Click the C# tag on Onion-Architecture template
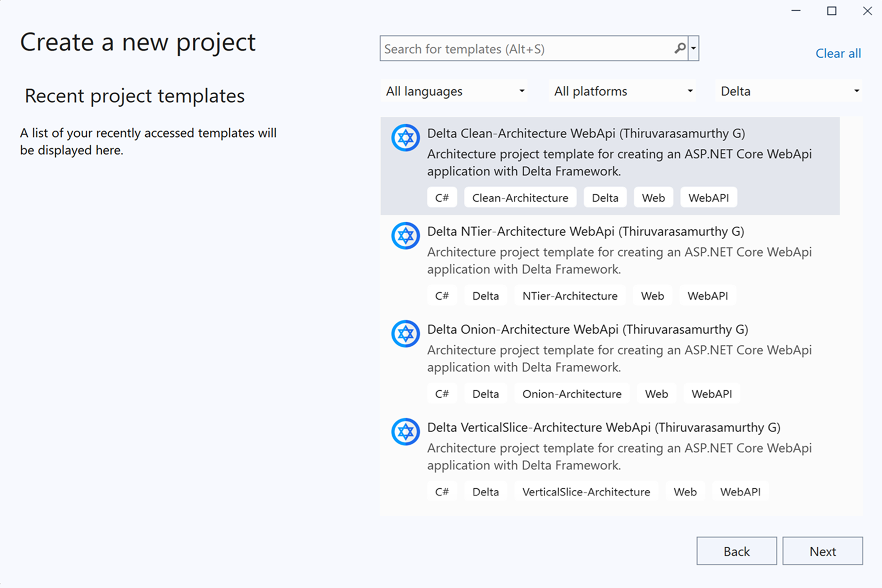The image size is (882, 588). pos(442,394)
